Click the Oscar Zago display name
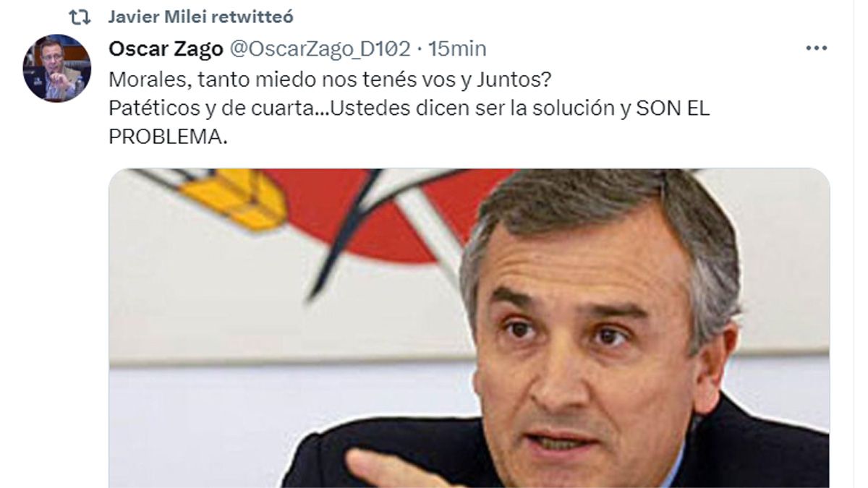Image resolution: width=868 pixels, height=488 pixels. coord(166,48)
